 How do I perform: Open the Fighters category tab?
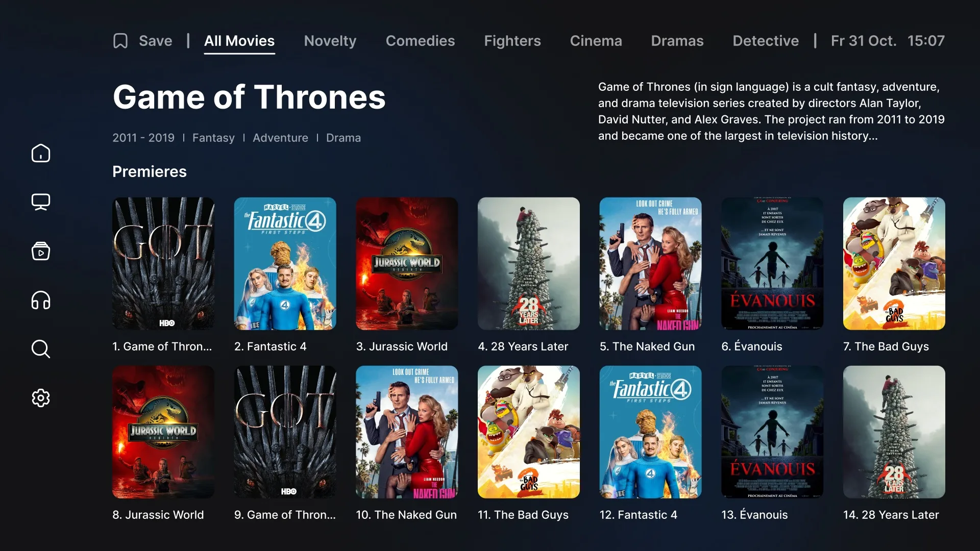pyautogui.click(x=512, y=41)
